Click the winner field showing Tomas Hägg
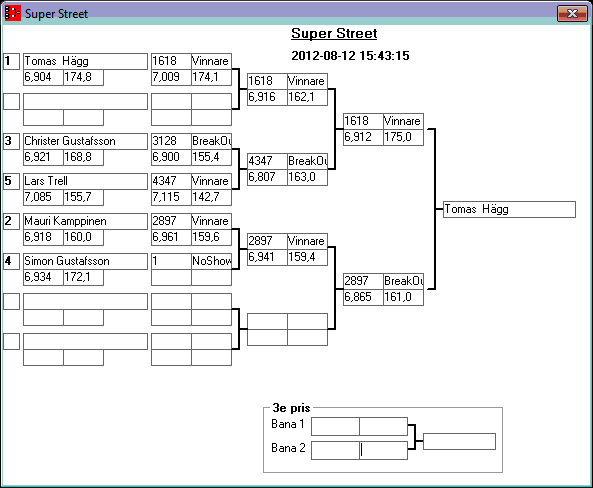Image resolution: width=593 pixels, height=488 pixels. coord(509,209)
